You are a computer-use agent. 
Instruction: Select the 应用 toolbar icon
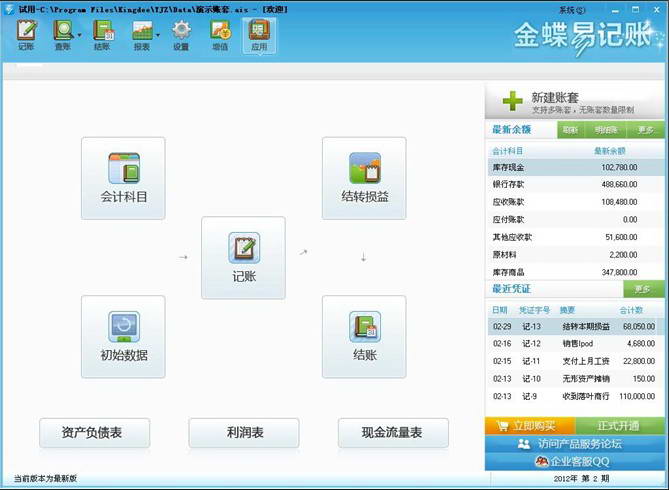click(x=259, y=35)
